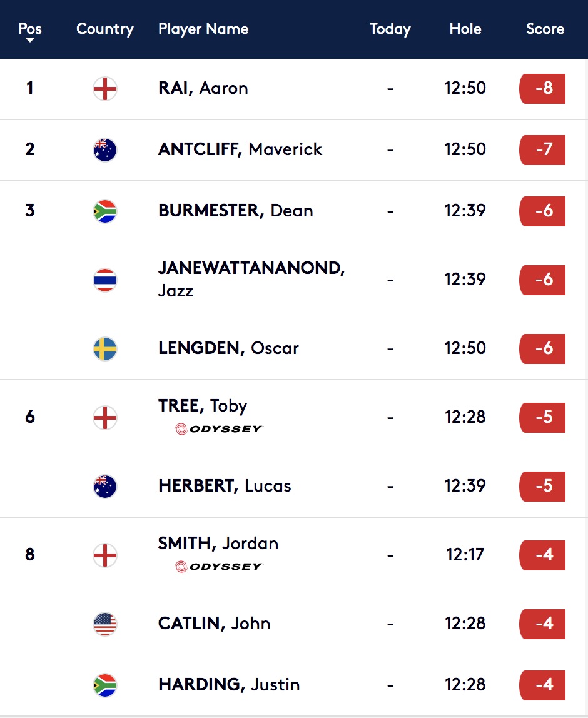Open player HARDING, Justin

(229, 685)
